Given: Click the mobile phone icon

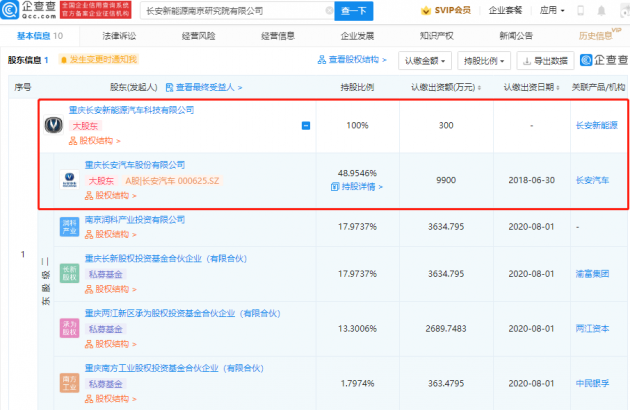Looking at the screenshot, I should tap(581, 10).
